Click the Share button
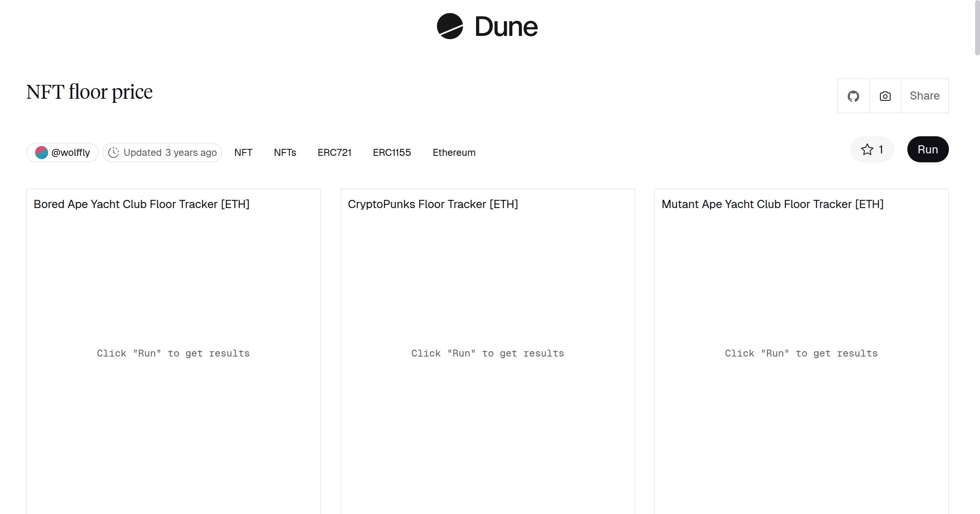Screen dimensions: 980x514 924,96
